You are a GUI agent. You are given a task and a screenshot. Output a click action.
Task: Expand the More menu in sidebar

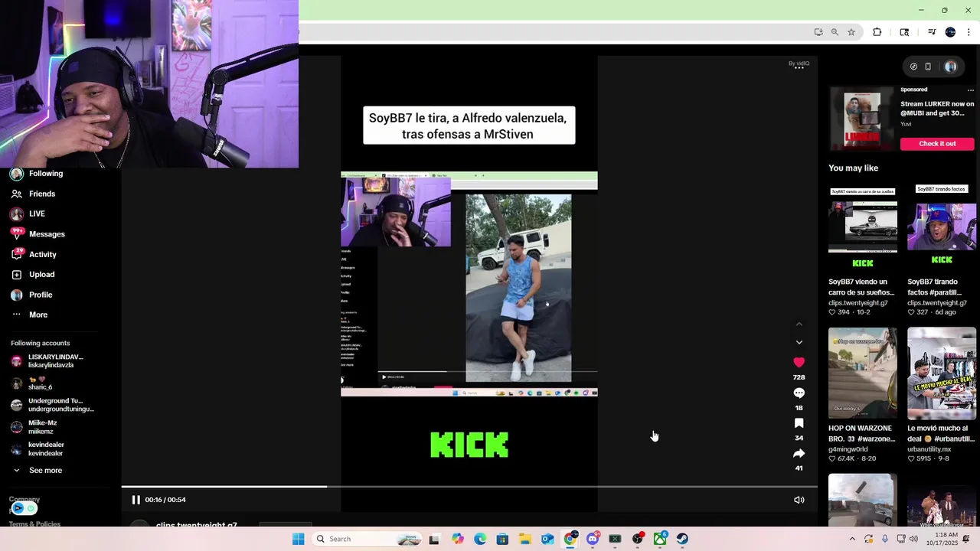(x=31, y=315)
